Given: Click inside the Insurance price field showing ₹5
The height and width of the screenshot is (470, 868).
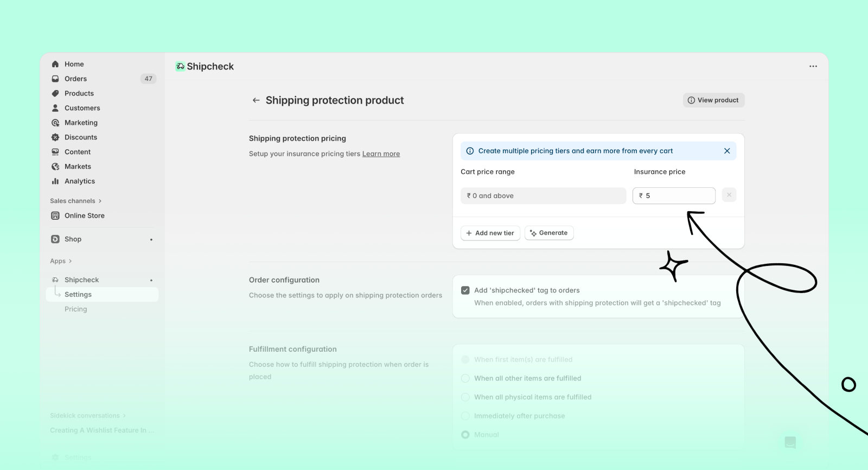Looking at the screenshot, I should click(674, 195).
